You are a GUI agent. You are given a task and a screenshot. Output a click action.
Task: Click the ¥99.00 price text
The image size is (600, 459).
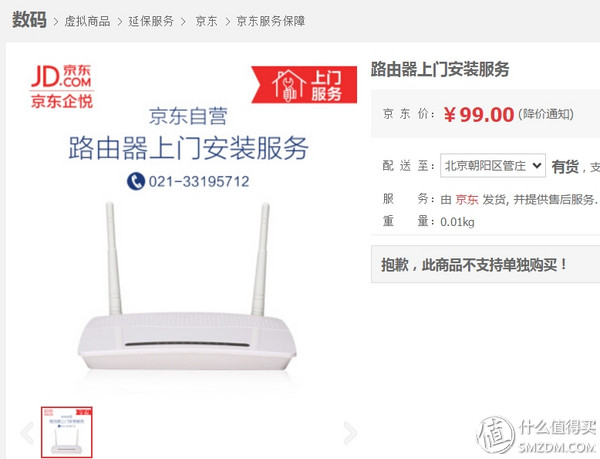479,114
